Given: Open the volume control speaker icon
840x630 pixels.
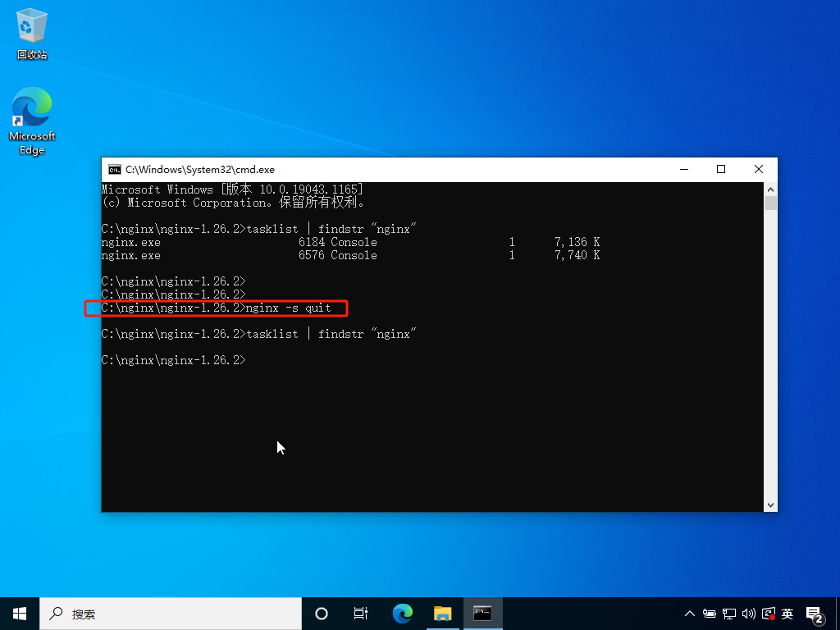Looking at the screenshot, I should (x=748, y=614).
